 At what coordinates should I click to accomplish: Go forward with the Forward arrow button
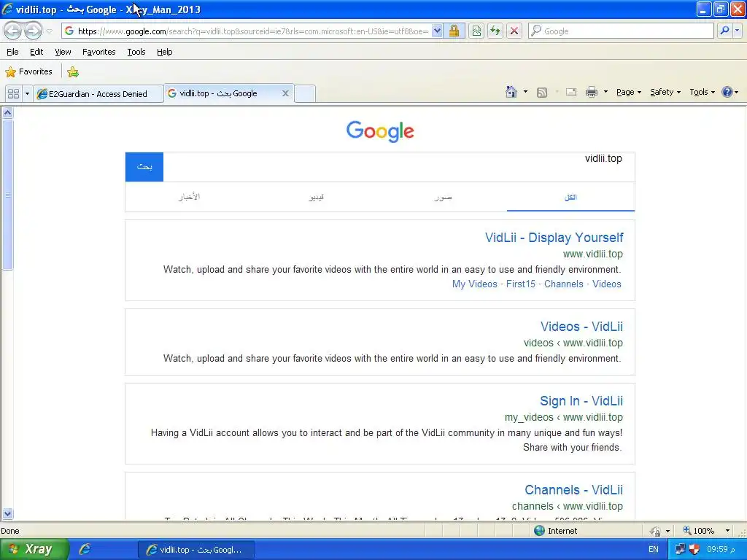tap(33, 31)
